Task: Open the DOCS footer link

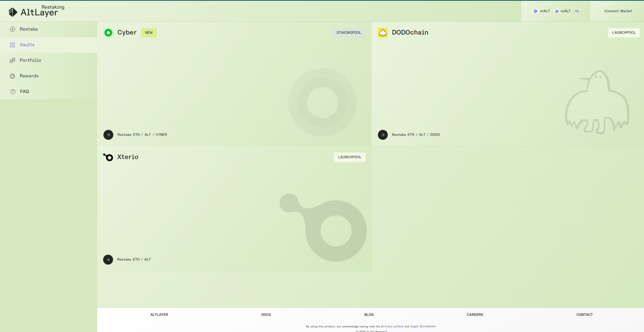Action: point(266,315)
